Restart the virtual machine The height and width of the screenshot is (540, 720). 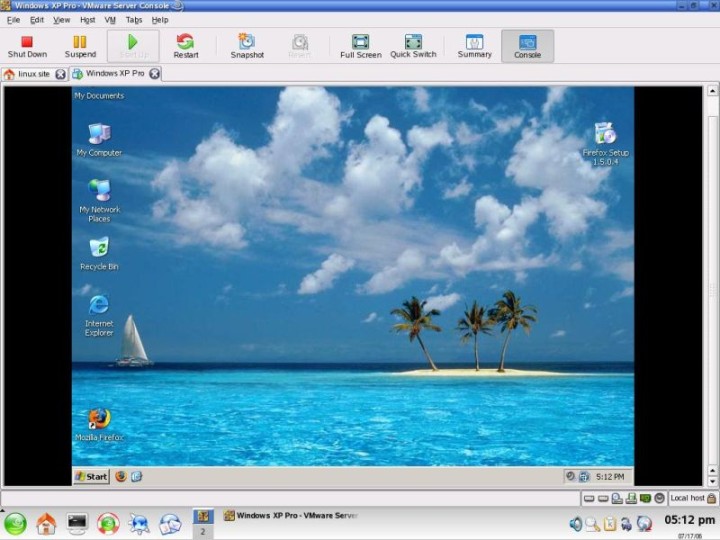point(186,47)
